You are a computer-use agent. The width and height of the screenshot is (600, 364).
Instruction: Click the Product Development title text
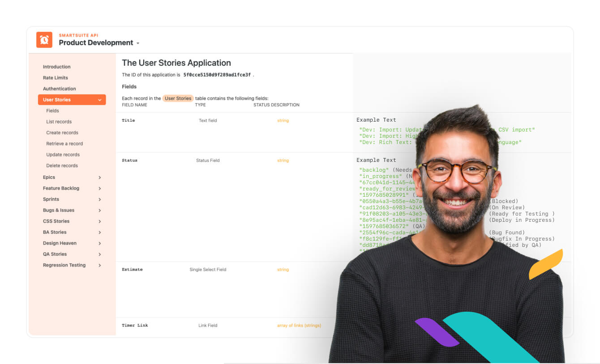click(x=96, y=43)
